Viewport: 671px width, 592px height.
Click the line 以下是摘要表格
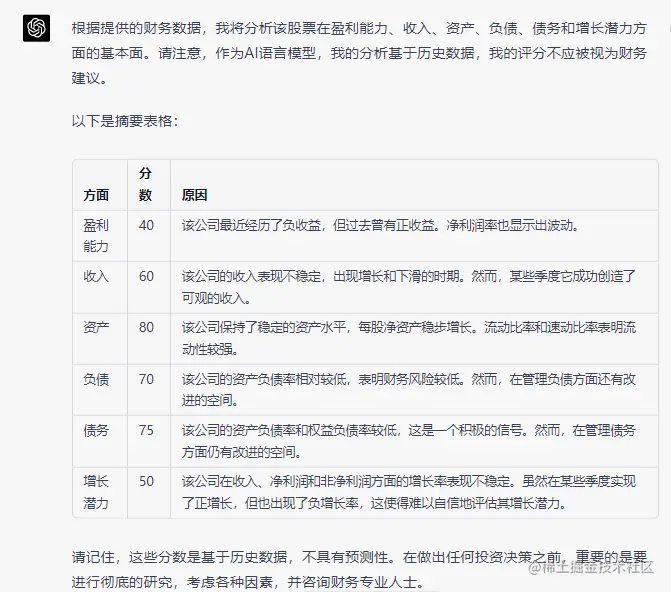[125, 121]
